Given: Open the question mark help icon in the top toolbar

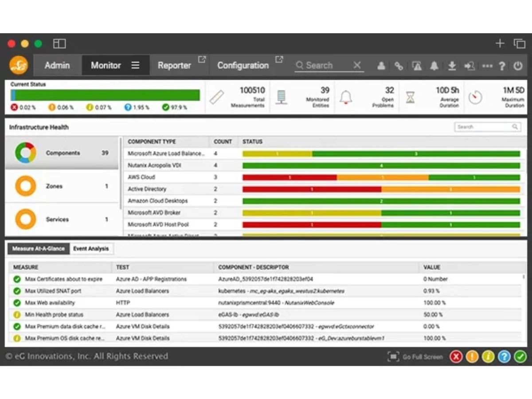Looking at the screenshot, I should (502, 66).
